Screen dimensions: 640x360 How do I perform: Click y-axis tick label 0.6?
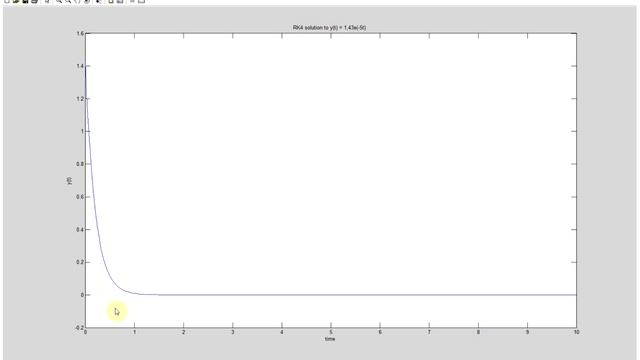[80, 197]
